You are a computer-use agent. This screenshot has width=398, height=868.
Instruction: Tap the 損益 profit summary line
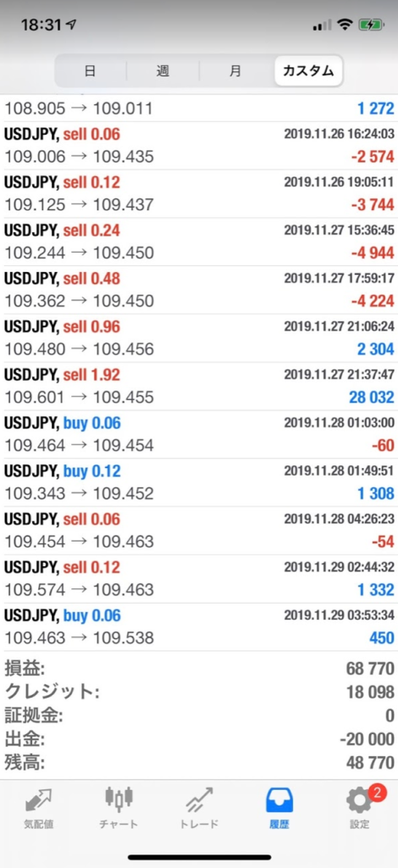(x=199, y=668)
